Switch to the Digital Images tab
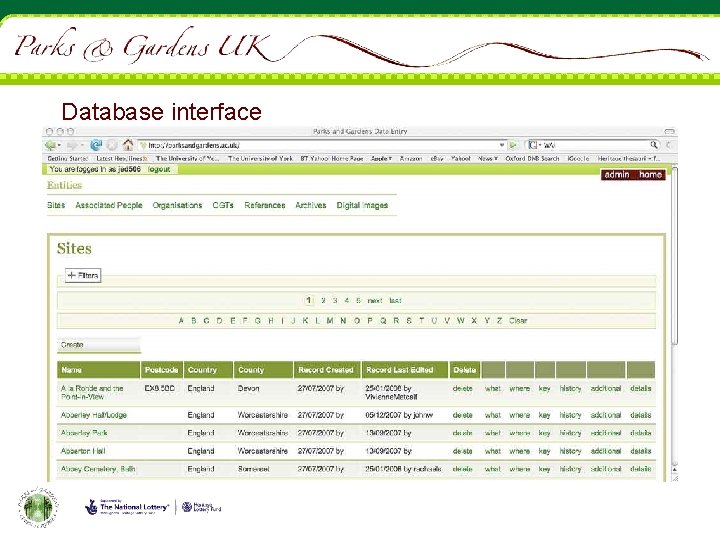The width and height of the screenshot is (720, 540). [362, 205]
